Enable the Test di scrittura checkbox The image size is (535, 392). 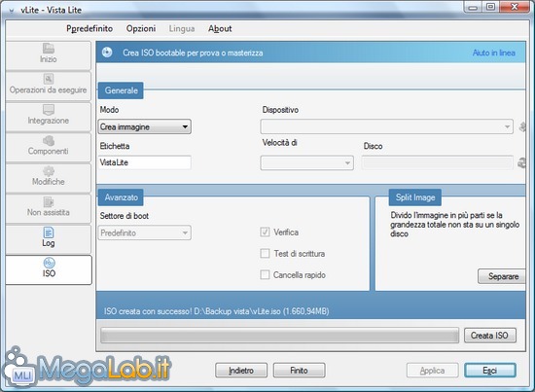pyautogui.click(x=265, y=254)
